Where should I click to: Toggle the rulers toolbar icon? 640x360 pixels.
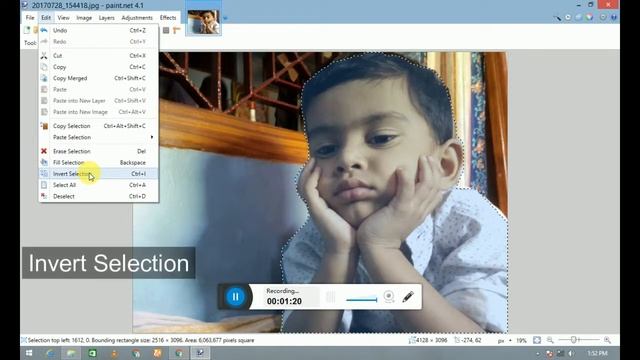(x=177, y=30)
